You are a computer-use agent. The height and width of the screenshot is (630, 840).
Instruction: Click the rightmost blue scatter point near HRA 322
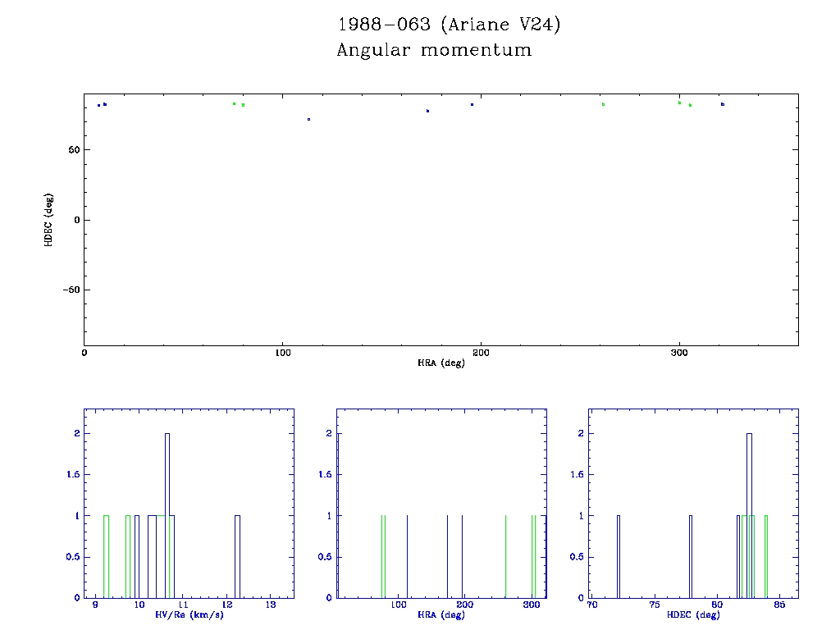coord(722,104)
